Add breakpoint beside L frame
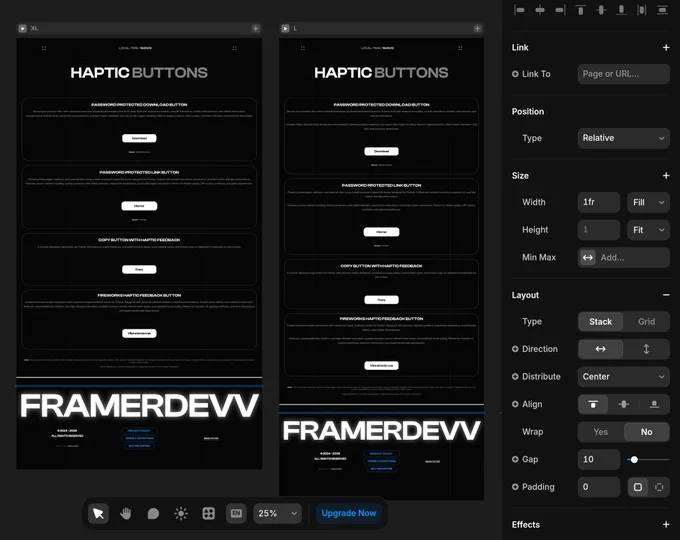 click(x=477, y=28)
